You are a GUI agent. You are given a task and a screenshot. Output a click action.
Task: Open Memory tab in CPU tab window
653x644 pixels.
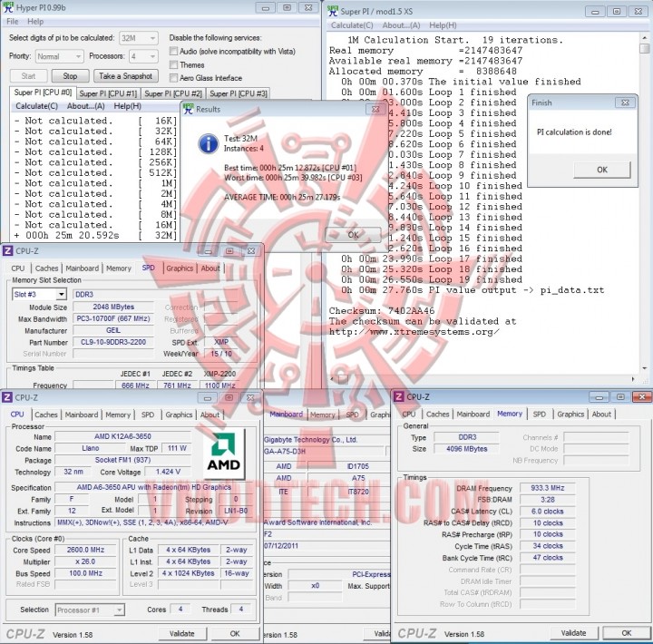coord(118,415)
